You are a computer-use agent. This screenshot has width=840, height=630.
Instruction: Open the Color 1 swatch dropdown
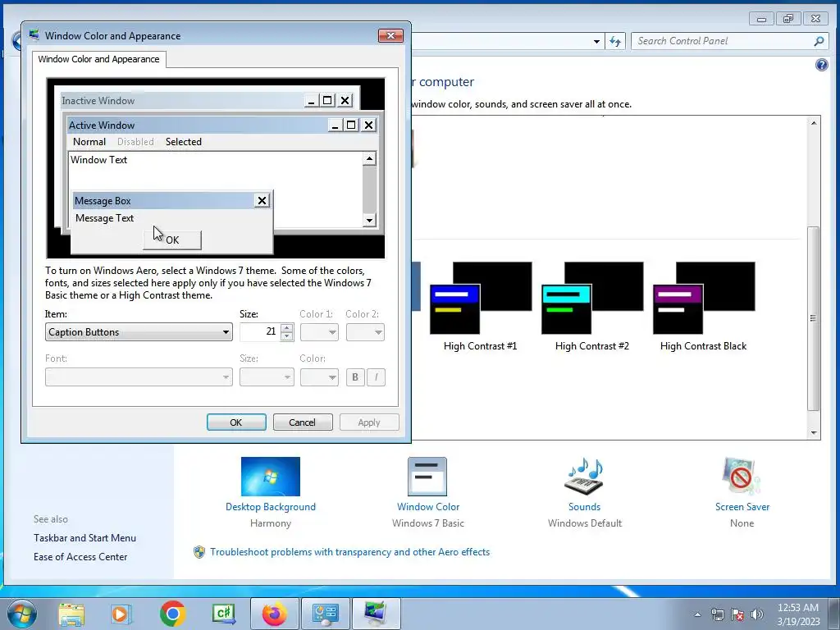point(319,332)
